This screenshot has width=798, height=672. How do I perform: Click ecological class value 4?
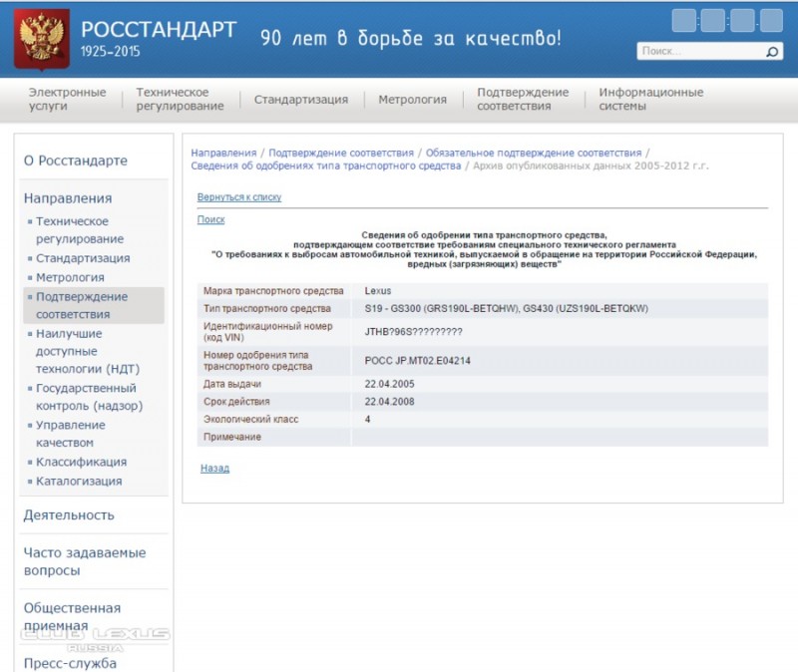[367, 419]
